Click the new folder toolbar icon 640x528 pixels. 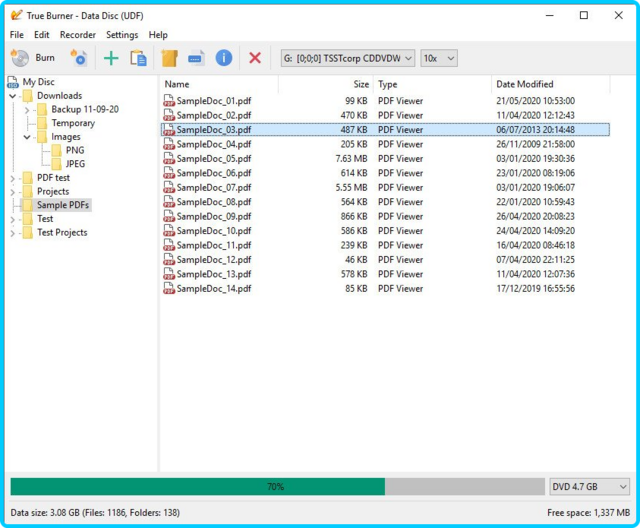169,58
